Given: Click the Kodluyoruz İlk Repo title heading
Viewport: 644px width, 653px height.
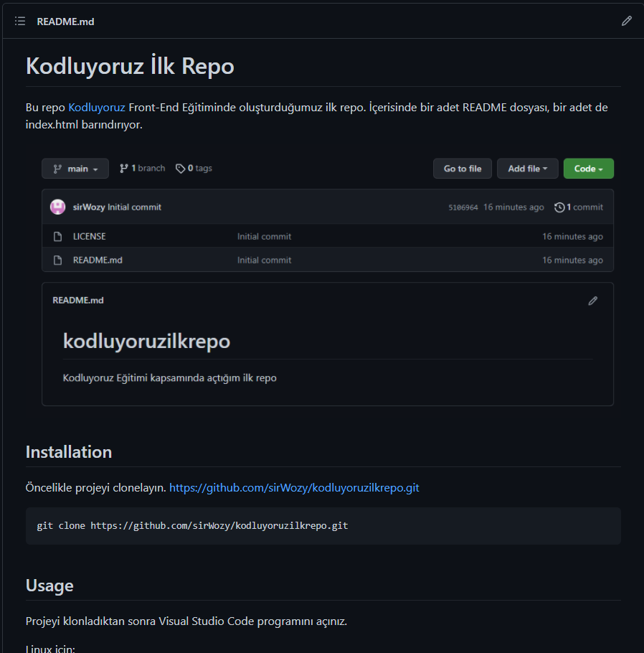Looking at the screenshot, I should click(130, 66).
